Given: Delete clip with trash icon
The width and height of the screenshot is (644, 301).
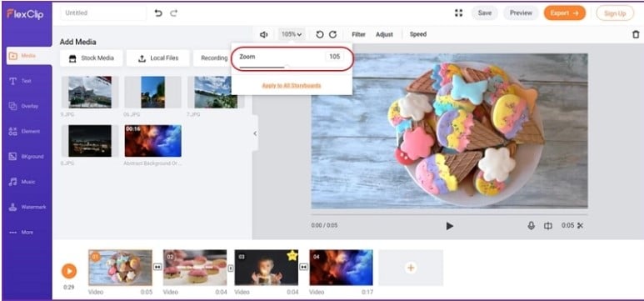Looking at the screenshot, I should pyautogui.click(x=636, y=34).
